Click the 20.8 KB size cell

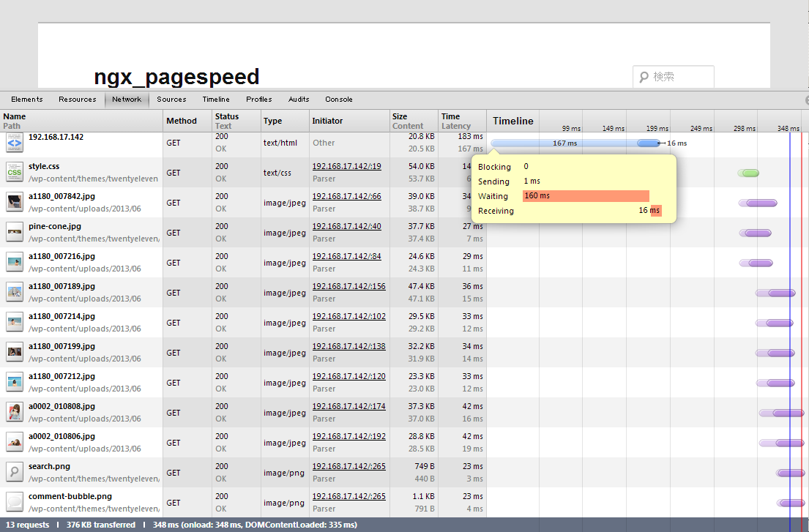point(421,137)
